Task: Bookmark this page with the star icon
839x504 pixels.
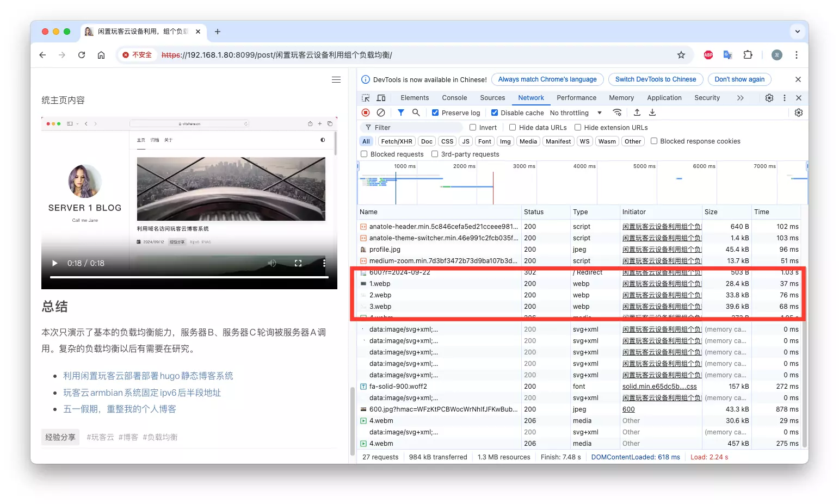Action: [681, 55]
